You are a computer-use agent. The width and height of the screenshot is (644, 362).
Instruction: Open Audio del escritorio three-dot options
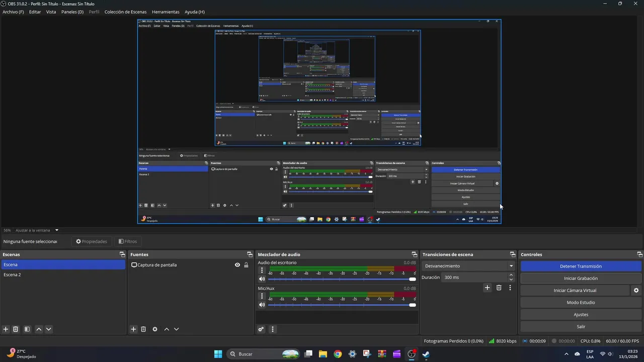[x=262, y=270]
